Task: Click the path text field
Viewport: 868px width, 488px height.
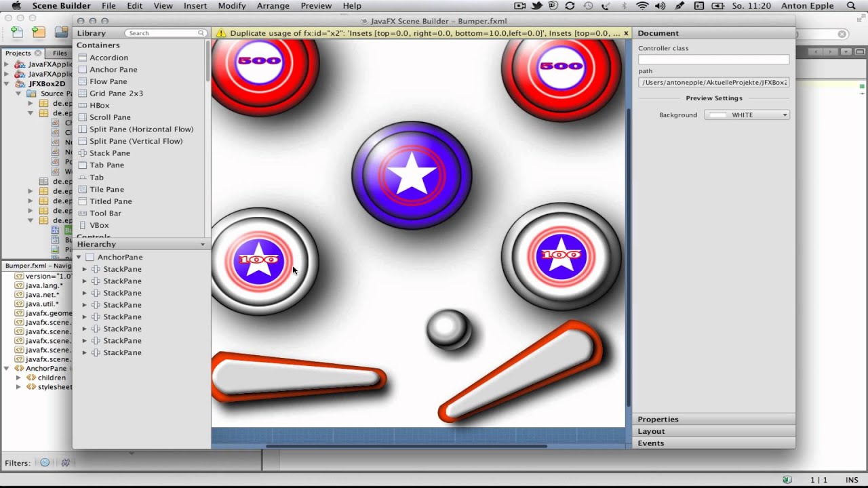Action: pos(713,83)
